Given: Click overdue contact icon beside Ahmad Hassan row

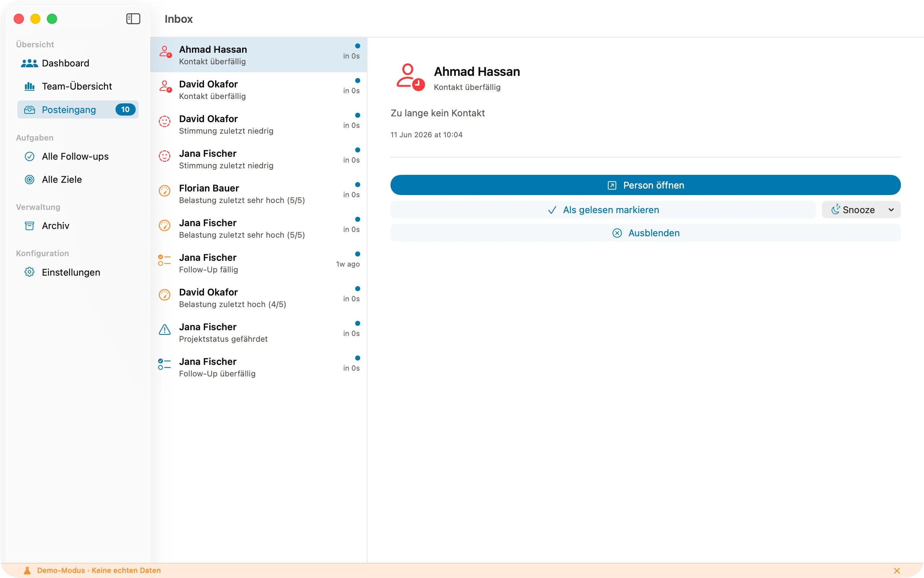Looking at the screenshot, I should coord(165,52).
